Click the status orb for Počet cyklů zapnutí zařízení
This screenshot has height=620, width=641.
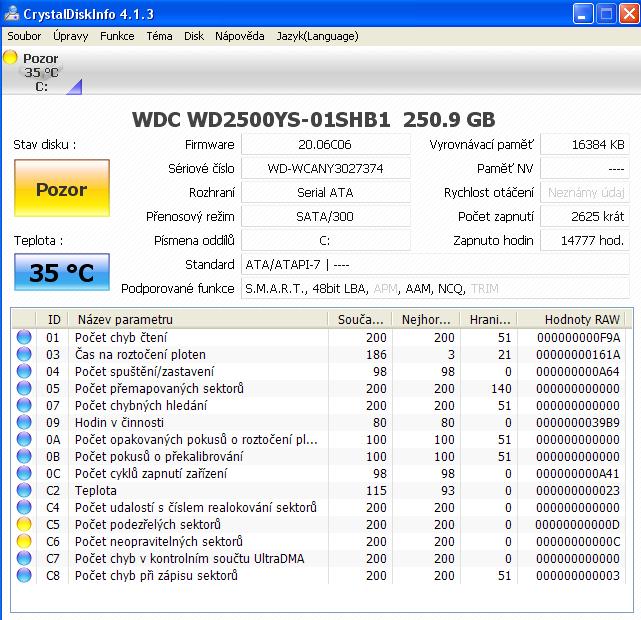pyautogui.click(x=24, y=473)
